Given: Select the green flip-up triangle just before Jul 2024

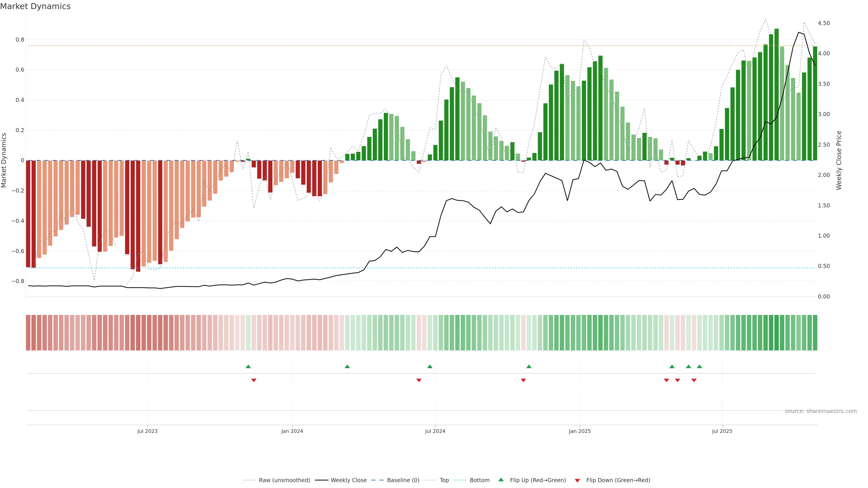Looking at the screenshot, I should click(430, 366).
